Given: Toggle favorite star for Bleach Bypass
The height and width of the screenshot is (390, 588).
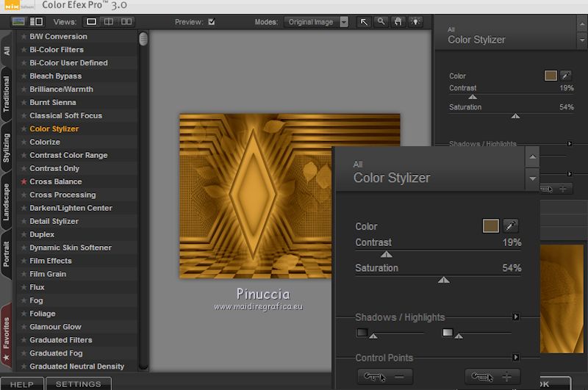Looking at the screenshot, I should click(x=24, y=76).
